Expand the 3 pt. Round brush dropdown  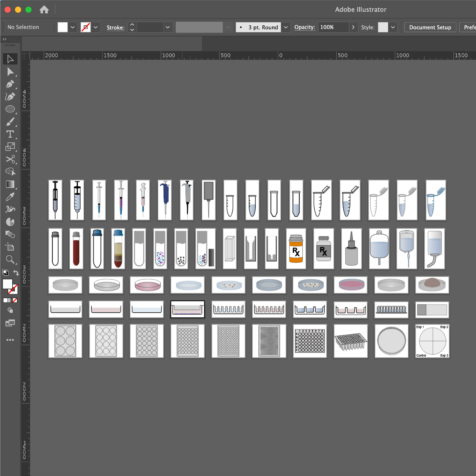pos(286,27)
